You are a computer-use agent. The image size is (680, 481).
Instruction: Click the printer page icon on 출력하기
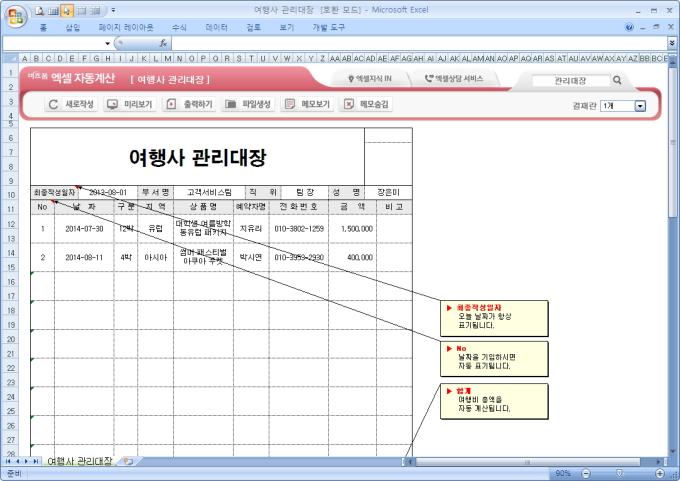pos(171,104)
